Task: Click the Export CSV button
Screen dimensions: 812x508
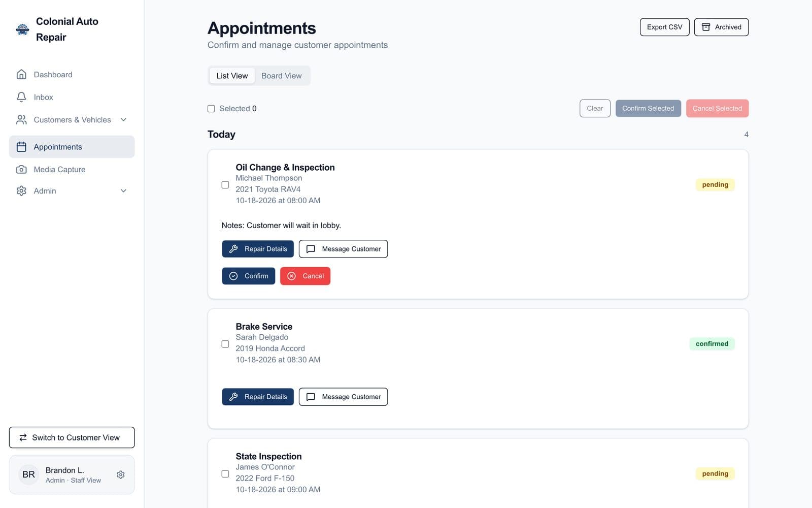Action: pos(664,27)
